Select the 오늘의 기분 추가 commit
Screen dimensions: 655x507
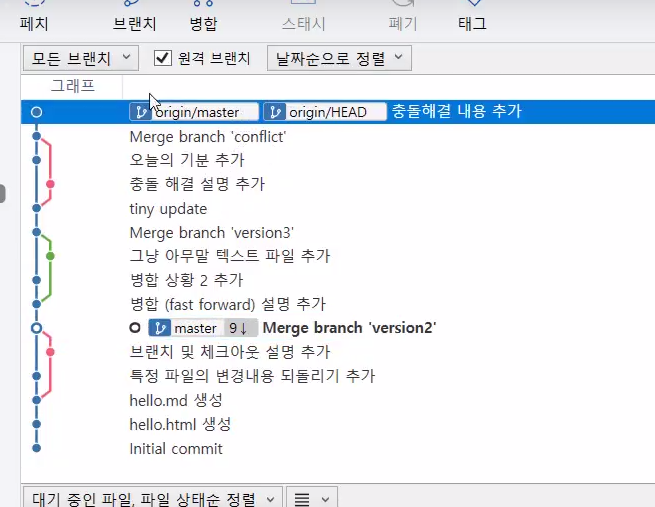pos(186,160)
